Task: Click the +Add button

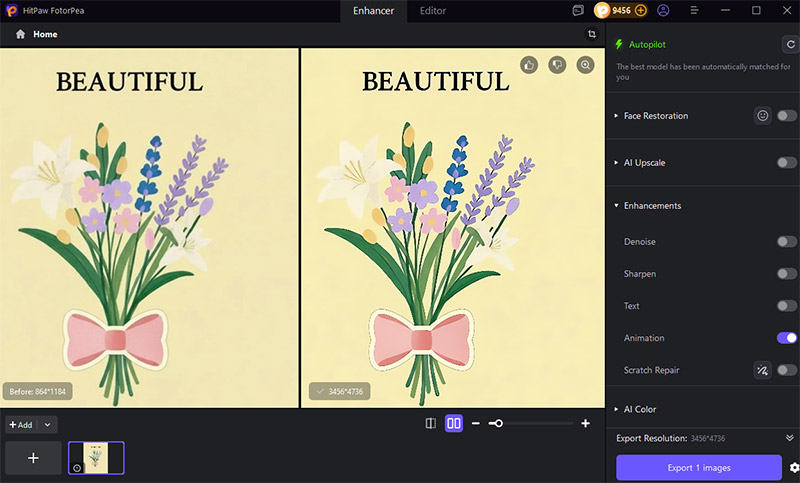Action: (x=21, y=424)
